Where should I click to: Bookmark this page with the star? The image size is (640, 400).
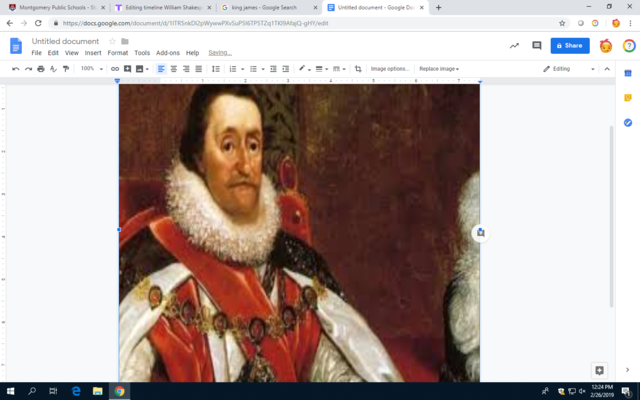(562, 23)
